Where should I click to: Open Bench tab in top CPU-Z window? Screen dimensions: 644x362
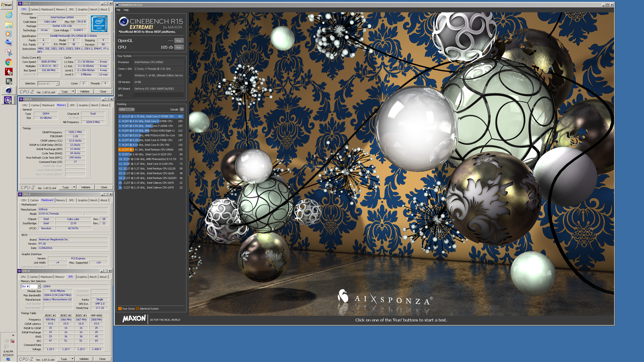94,9
